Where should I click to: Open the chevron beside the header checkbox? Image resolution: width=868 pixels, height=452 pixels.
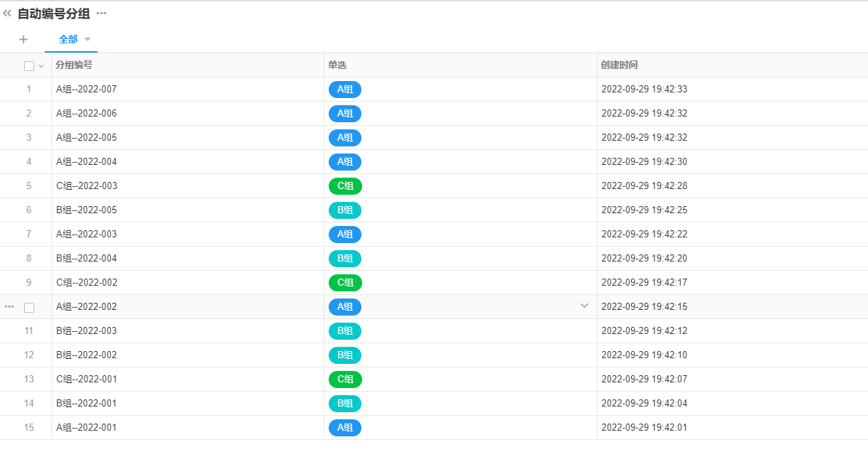[x=41, y=66]
